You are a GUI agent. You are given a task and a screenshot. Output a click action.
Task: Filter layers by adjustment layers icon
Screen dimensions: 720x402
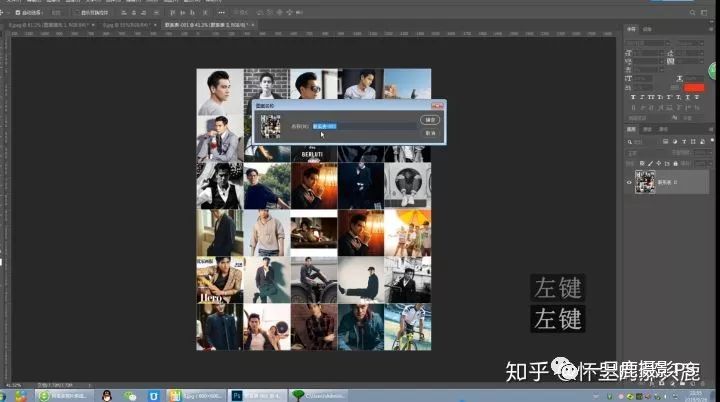coord(675,142)
